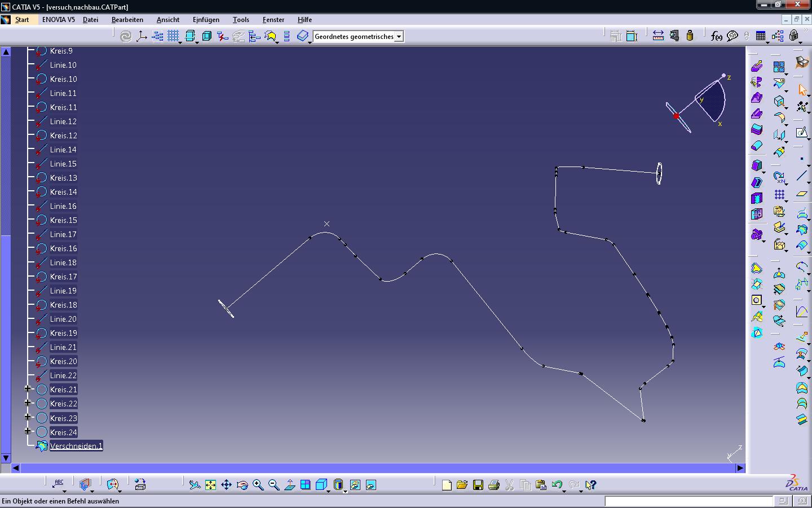Viewport: 812px width, 508px height.
Task: Click the isometric view cube icon
Action: [x=321, y=485]
